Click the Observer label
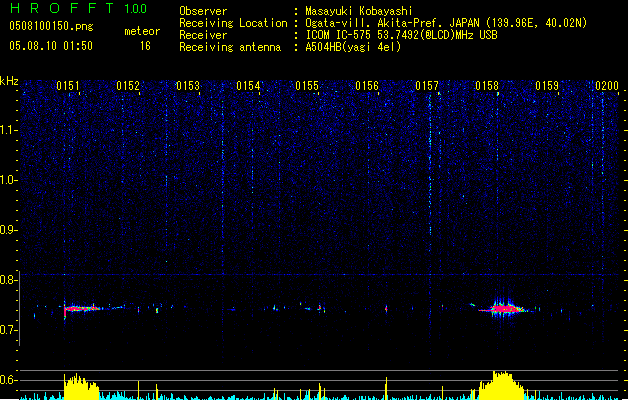 [x=203, y=11]
